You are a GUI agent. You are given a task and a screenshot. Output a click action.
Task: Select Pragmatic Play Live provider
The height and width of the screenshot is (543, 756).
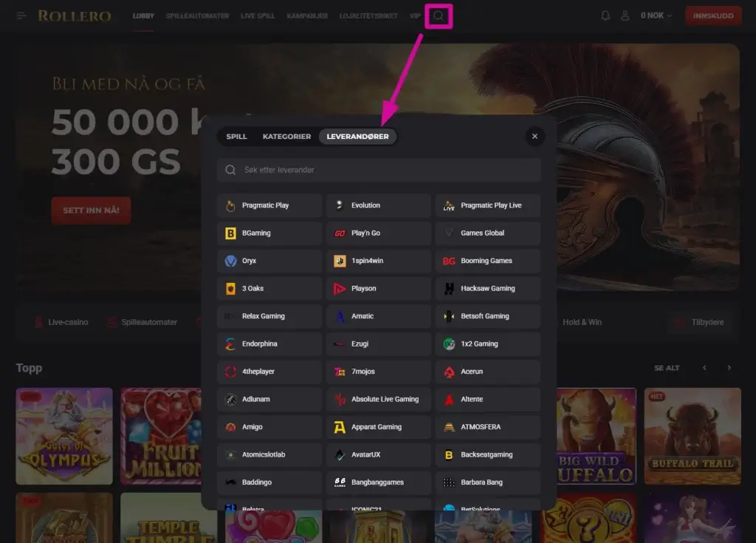point(488,205)
